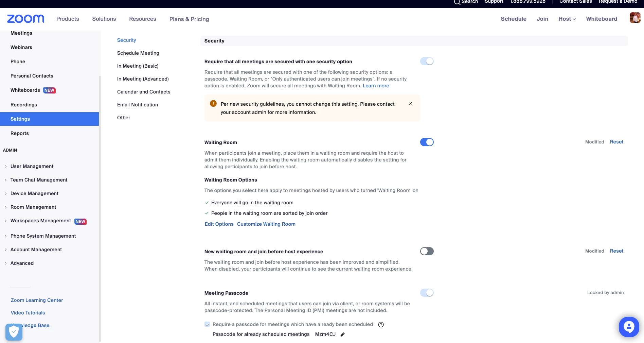
Task: Click Join in the top bar
Action: [x=542, y=19]
